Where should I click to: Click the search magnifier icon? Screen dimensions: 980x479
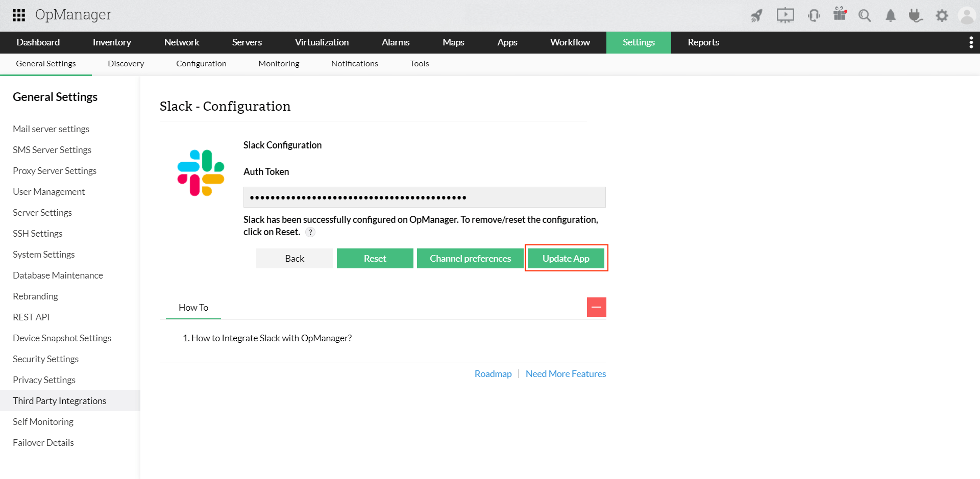[865, 16]
